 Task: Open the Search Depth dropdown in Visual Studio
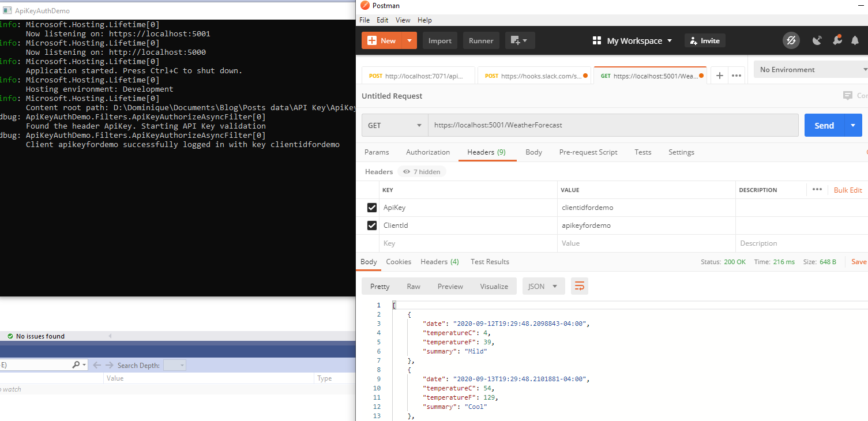[x=175, y=365]
